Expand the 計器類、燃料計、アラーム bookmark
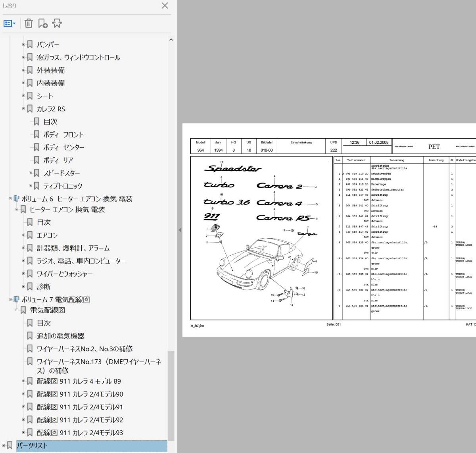 click(23, 248)
